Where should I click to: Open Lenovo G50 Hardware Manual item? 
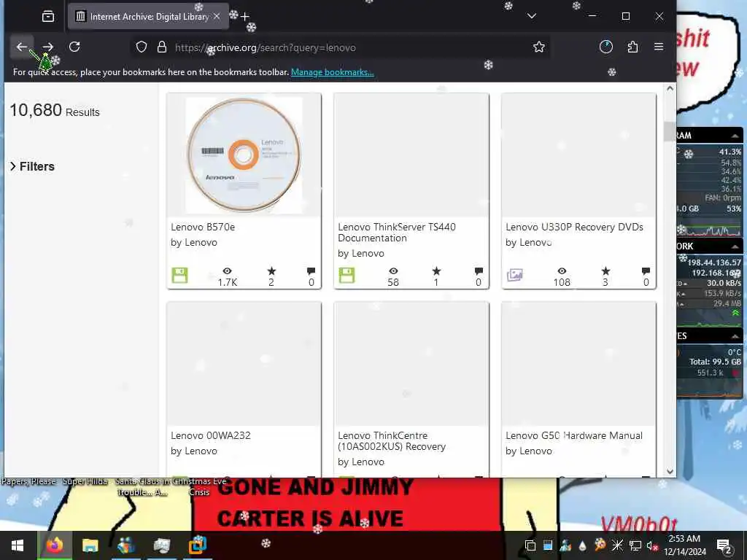tap(574, 435)
